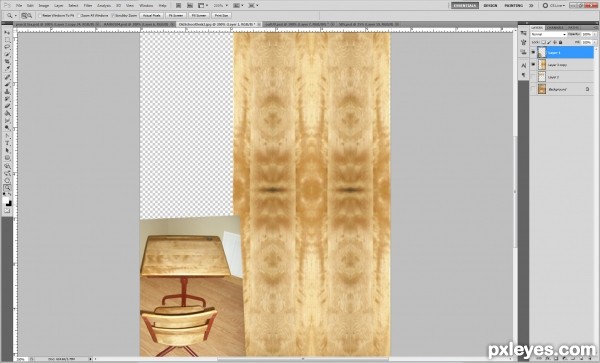Select Layer 3 copy thumbnail

pos(542,65)
